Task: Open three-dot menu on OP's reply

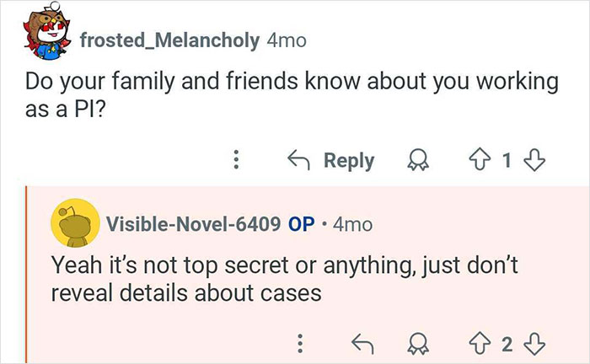Action: [300, 342]
